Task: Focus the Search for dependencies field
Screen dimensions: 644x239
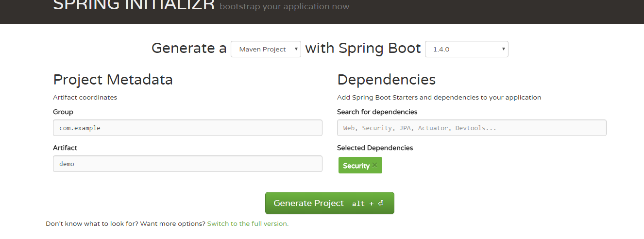Action: 472,128
